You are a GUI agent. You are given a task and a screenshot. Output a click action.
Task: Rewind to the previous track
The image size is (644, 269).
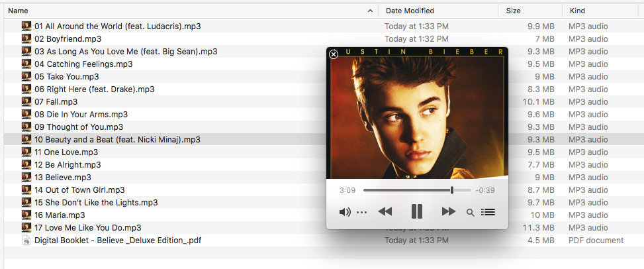tap(385, 211)
